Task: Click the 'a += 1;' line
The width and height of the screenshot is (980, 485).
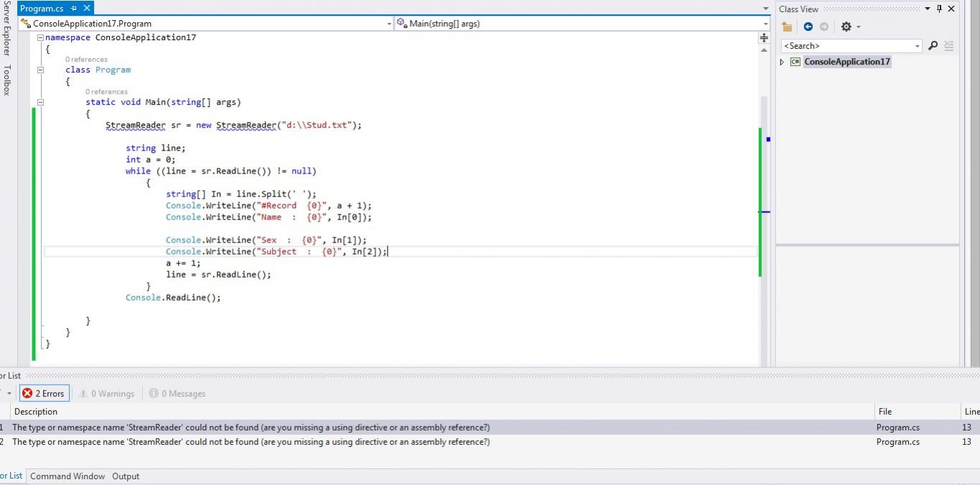Action: point(183,263)
